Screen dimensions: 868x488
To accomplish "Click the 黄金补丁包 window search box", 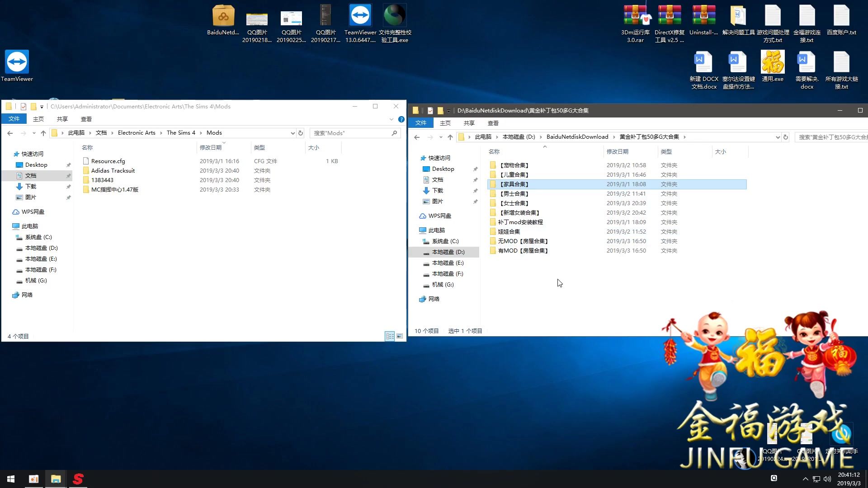I will [831, 137].
